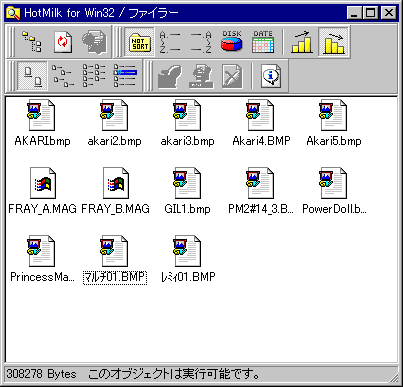Select the PowerDoll.b... file icon
The image size is (403, 387).
(334, 183)
